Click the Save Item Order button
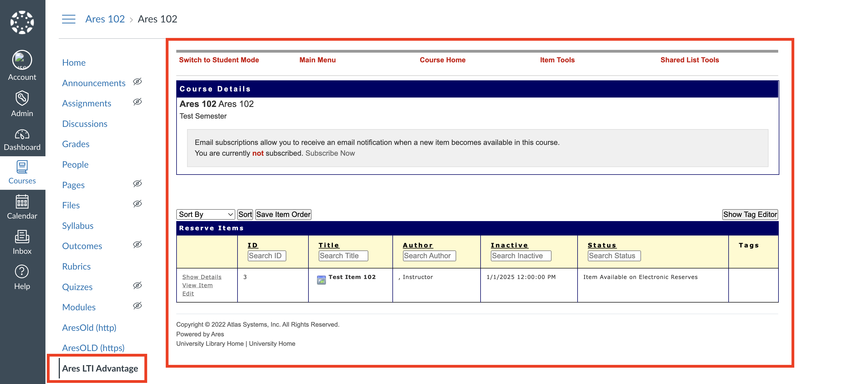868x384 pixels. click(x=283, y=214)
